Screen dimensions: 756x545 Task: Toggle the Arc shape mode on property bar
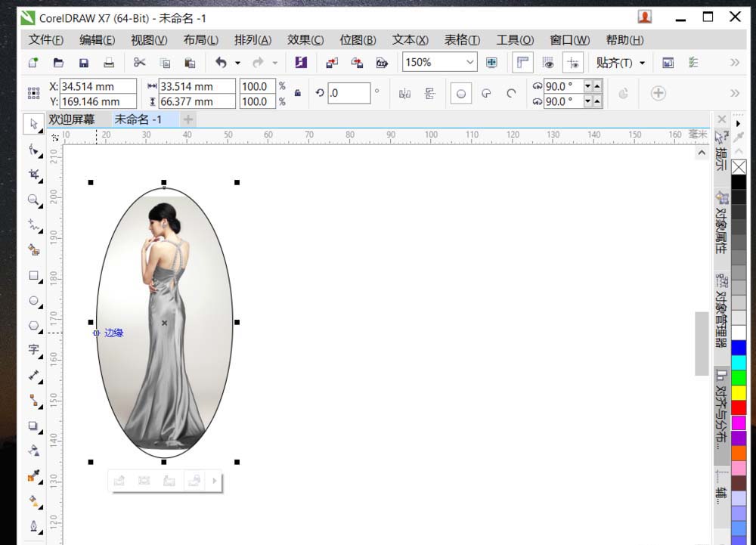pos(511,92)
